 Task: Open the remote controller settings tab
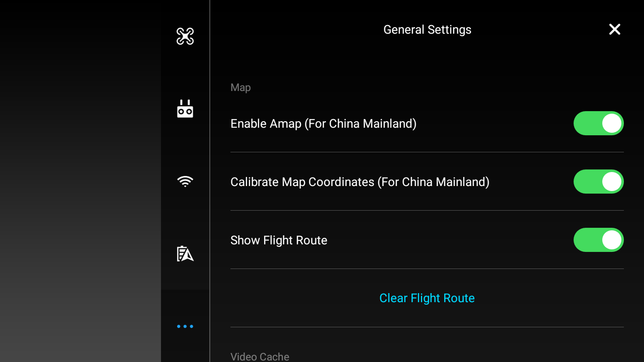coord(185,109)
